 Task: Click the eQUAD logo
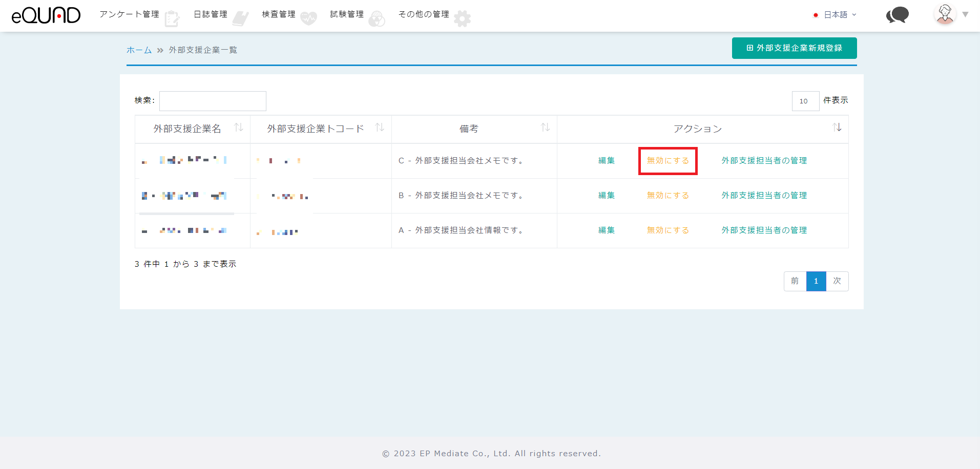point(46,15)
